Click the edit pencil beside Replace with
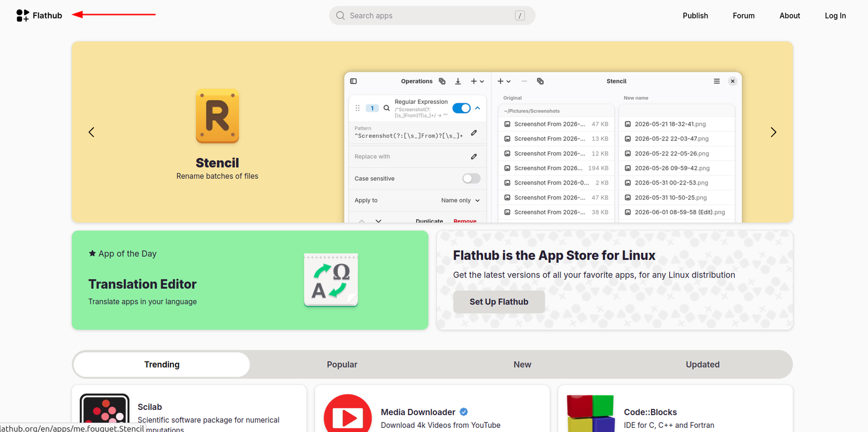The height and width of the screenshot is (432, 868). point(474,157)
